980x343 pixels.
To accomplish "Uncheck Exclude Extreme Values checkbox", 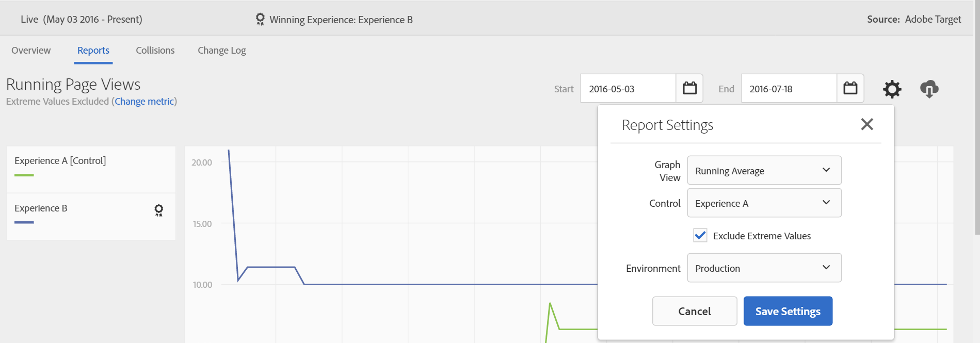I will point(700,236).
